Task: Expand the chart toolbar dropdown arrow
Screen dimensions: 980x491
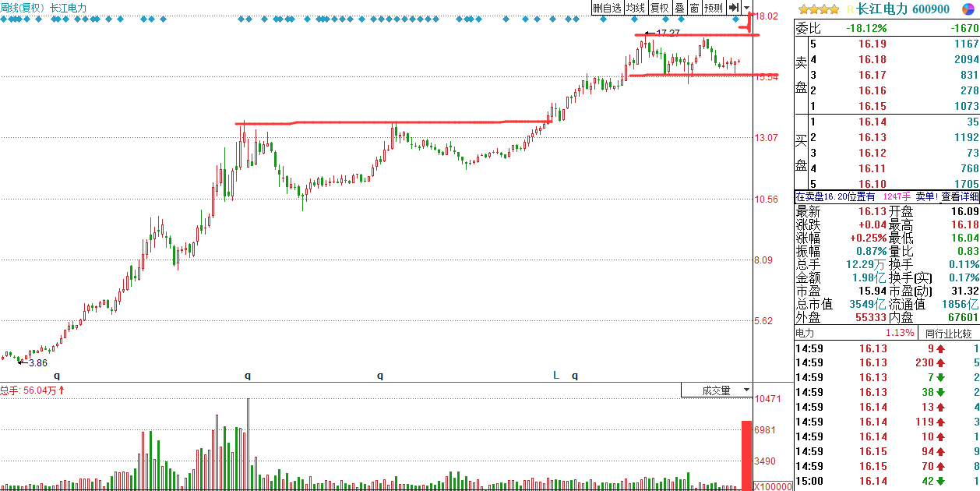Action: click(x=746, y=8)
